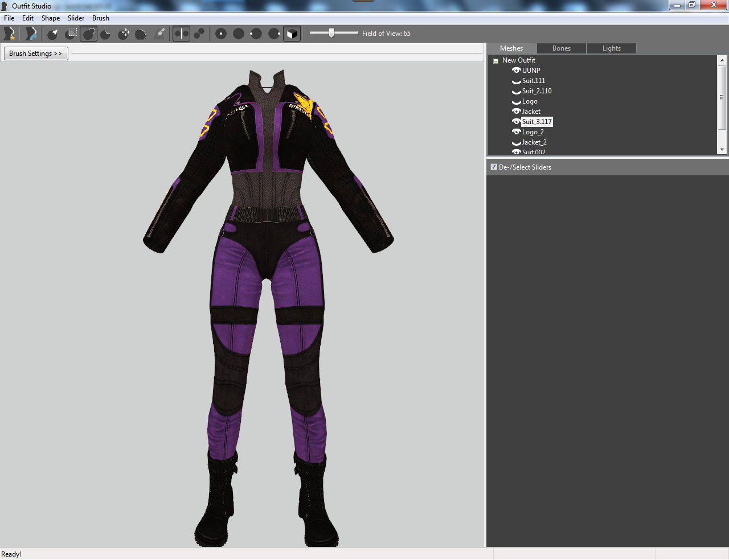The height and width of the screenshot is (560, 729).
Task: Switch to back view icon
Action: 239,34
